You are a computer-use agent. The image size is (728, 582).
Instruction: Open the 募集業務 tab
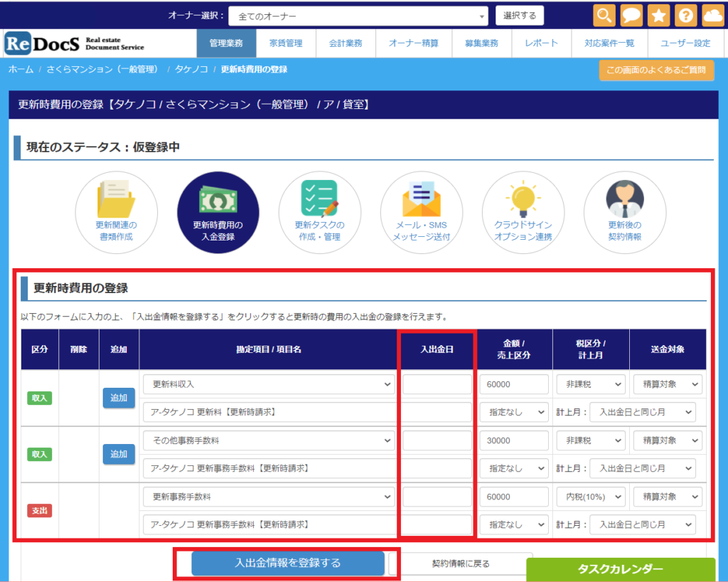(x=481, y=43)
